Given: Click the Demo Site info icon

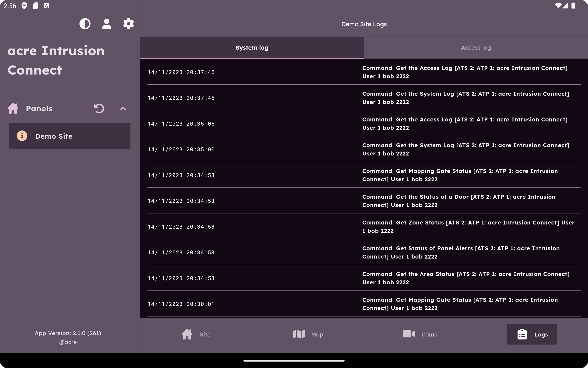Looking at the screenshot, I should 22,136.
